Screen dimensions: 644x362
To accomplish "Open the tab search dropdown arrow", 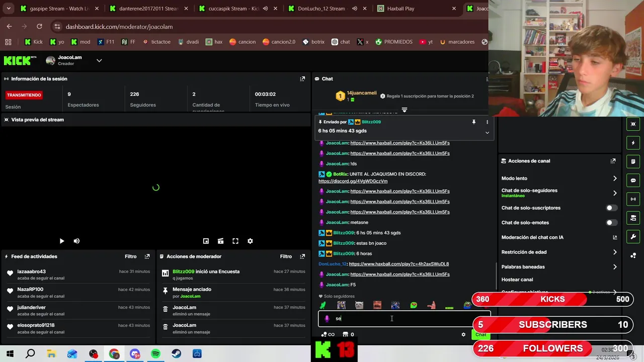I will pos(9,9).
